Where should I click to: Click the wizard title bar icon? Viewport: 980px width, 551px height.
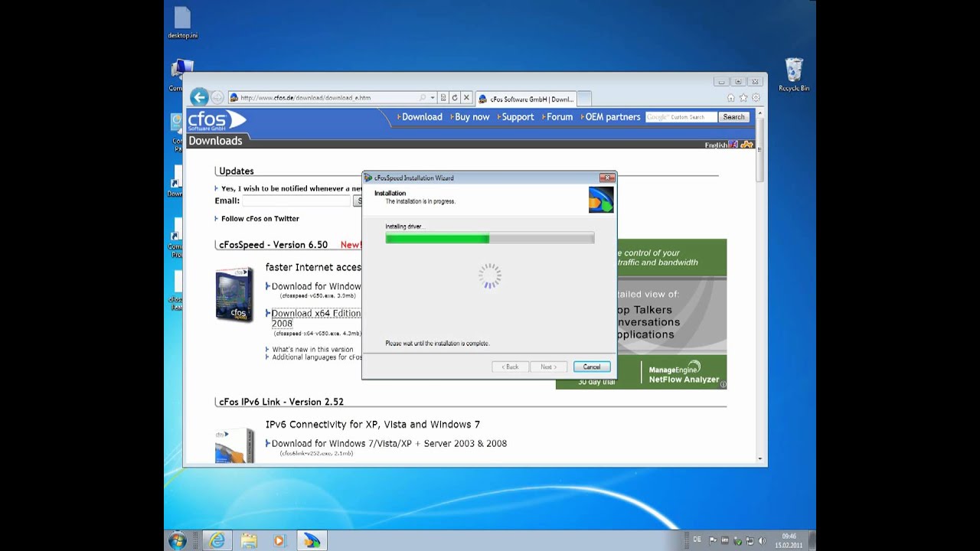pyautogui.click(x=368, y=178)
